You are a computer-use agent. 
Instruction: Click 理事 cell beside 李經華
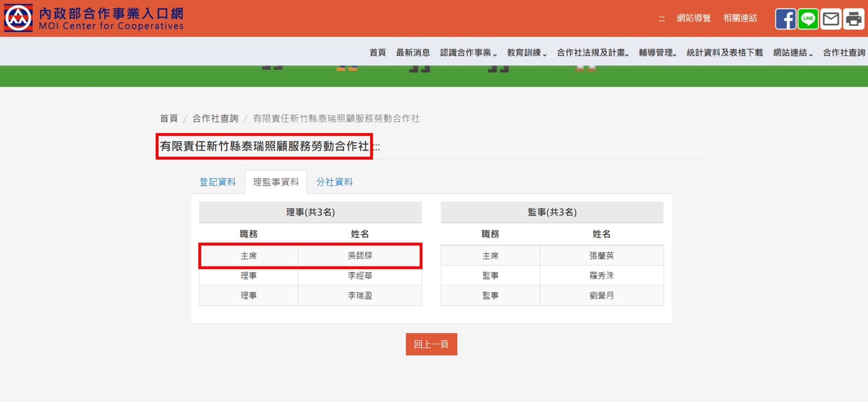(249, 275)
